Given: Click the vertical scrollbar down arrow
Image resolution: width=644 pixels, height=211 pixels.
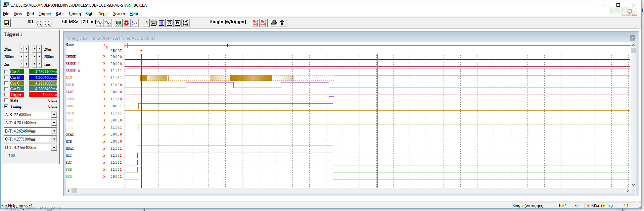Looking at the screenshot, I should click(x=633, y=185).
